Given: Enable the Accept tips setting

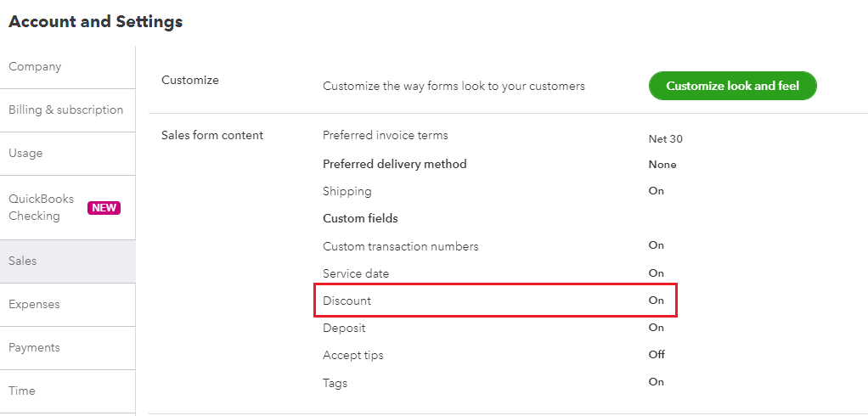Looking at the screenshot, I should click(656, 355).
